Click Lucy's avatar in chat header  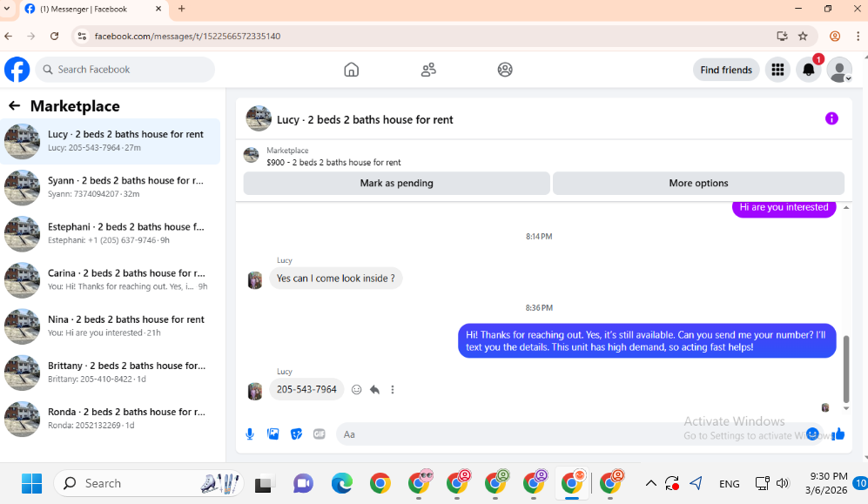click(259, 118)
